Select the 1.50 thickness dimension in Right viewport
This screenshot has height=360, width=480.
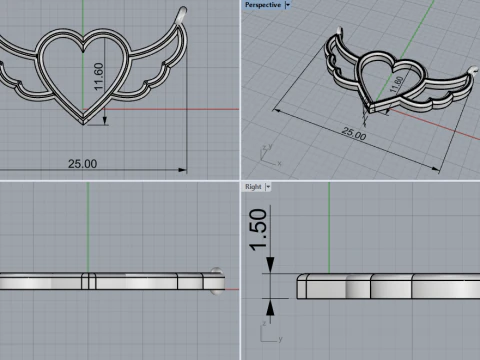258,230
